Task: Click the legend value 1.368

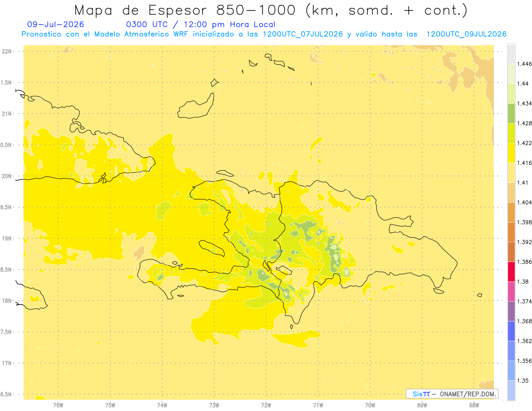Action: point(525,321)
